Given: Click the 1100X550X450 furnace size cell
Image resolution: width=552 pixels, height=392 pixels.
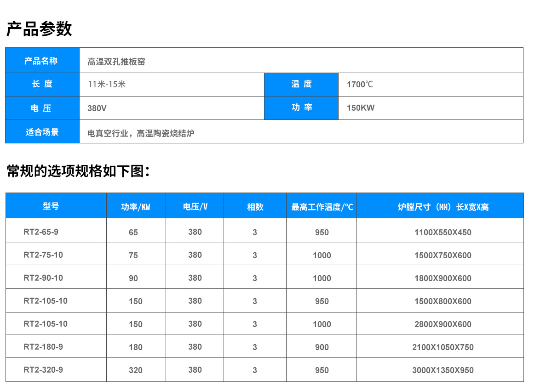Looking at the screenshot, I should (x=443, y=233).
